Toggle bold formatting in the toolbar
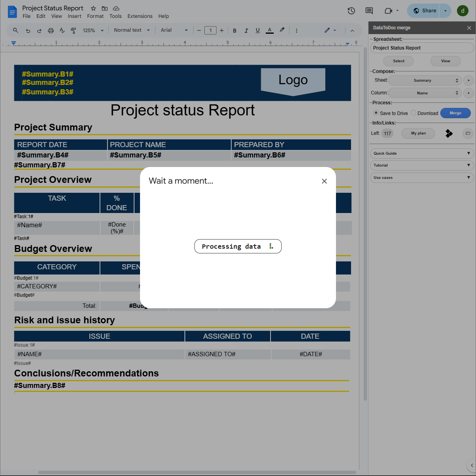This screenshot has height=476, width=476. tap(234, 30)
